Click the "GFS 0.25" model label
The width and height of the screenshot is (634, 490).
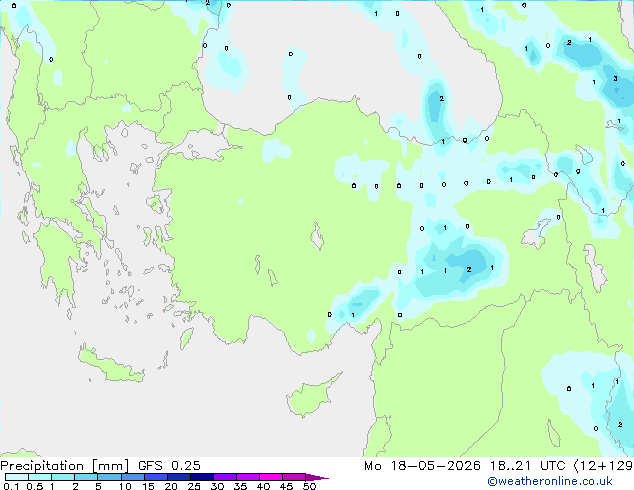169,466
